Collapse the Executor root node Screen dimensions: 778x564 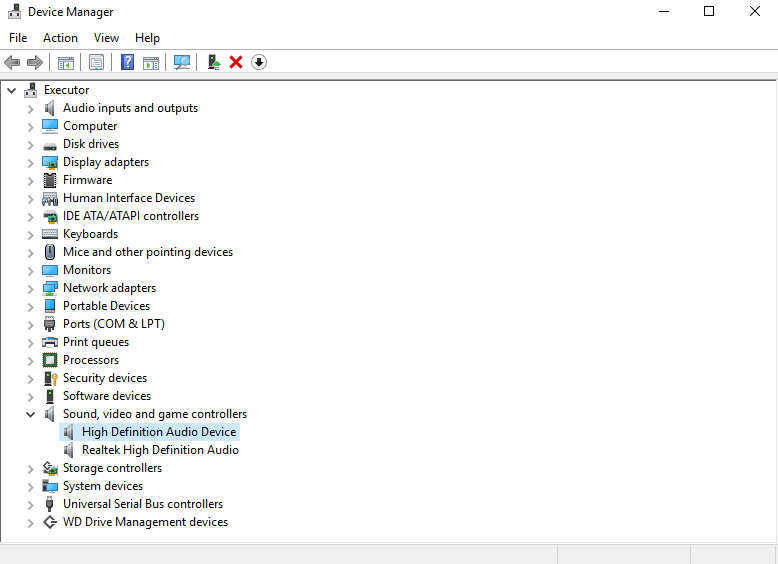tap(12, 90)
